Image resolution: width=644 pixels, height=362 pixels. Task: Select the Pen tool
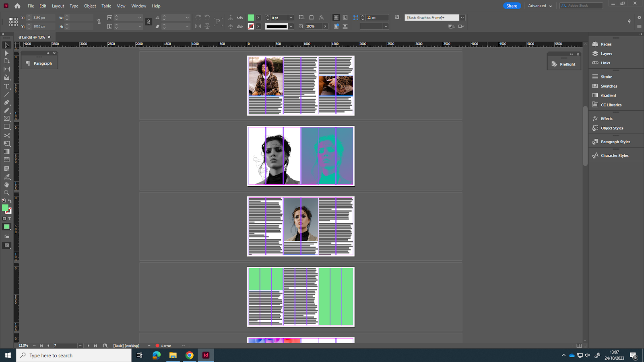tap(6, 102)
